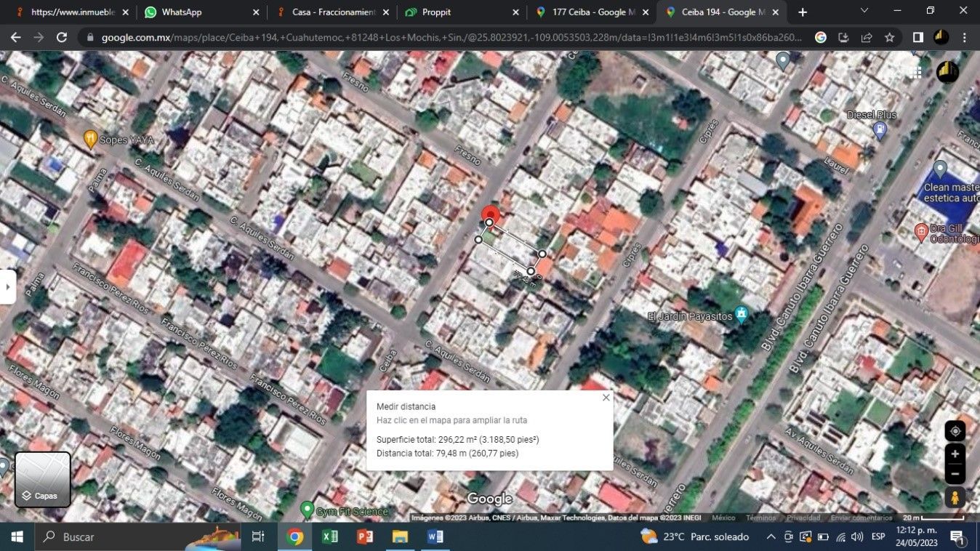Image resolution: width=980 pixels, height=551 pixels.
Task: Expand the collapsed side panel arrow
Action: point(7,286)
